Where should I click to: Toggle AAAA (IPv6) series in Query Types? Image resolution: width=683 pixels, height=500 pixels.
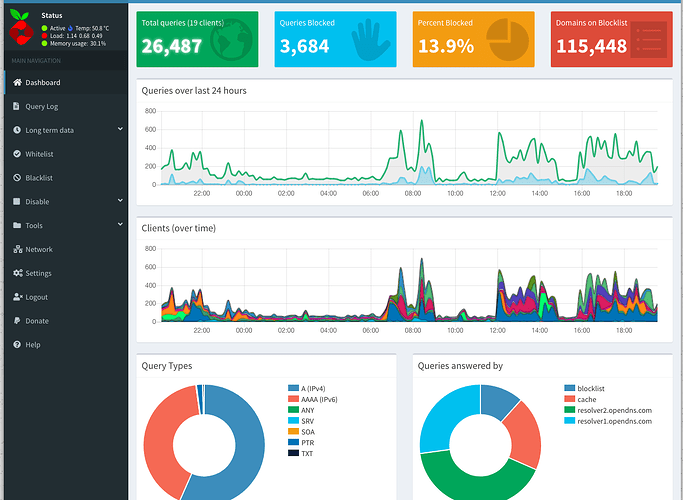(320, 397)
